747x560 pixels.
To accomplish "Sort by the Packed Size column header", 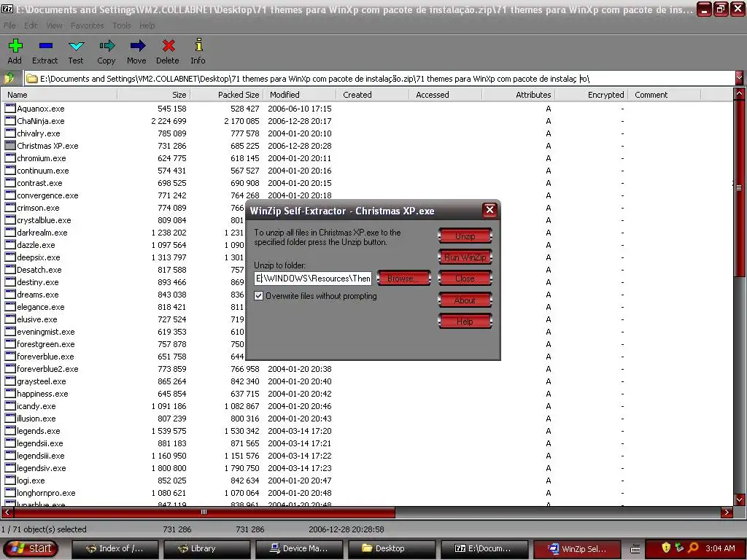I will [226, 94].
